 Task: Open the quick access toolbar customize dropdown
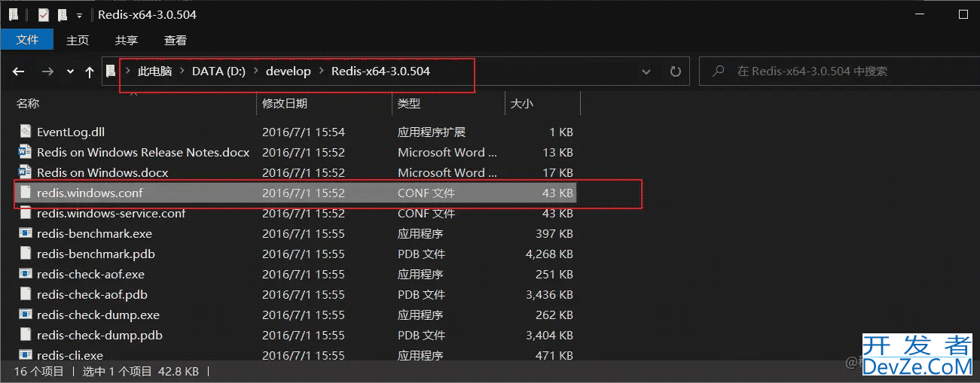pyautogui.click(x=79, y=15)
